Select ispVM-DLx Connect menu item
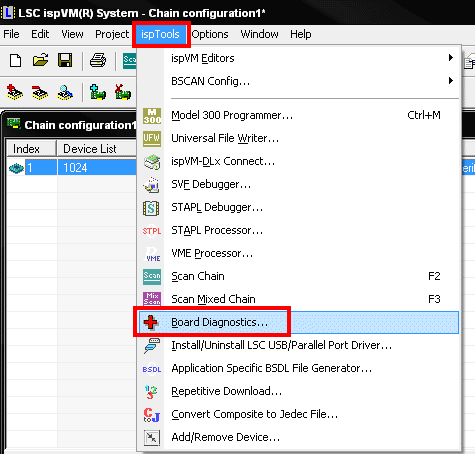The height and width of the screenshot is (454, 475). coord(299,161)
